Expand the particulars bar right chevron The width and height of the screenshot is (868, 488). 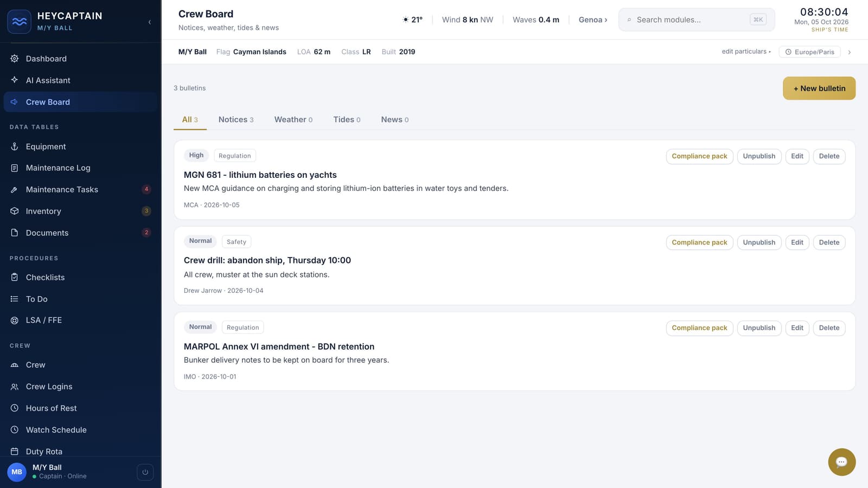849,52
